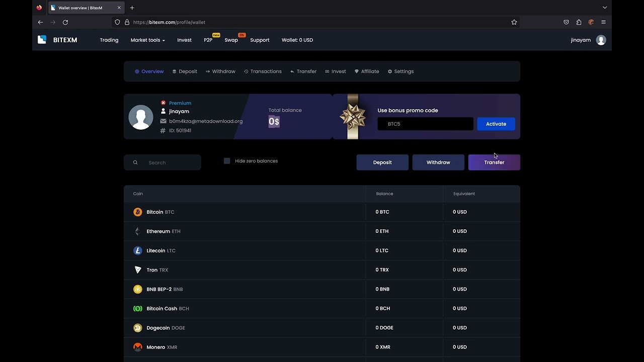Viewport: 644px width, 362px height.
Task: Go to Trading in the top navigation
Action: point(109,40)
